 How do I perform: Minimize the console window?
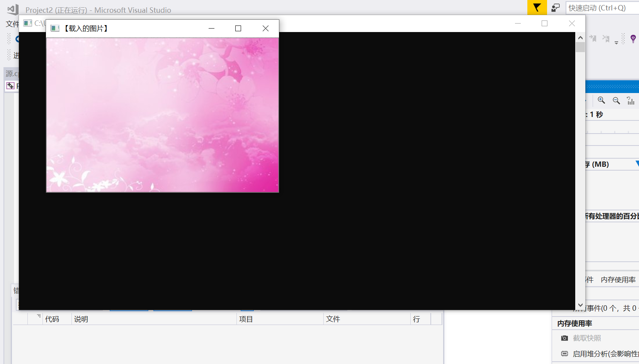coord(518,24)
